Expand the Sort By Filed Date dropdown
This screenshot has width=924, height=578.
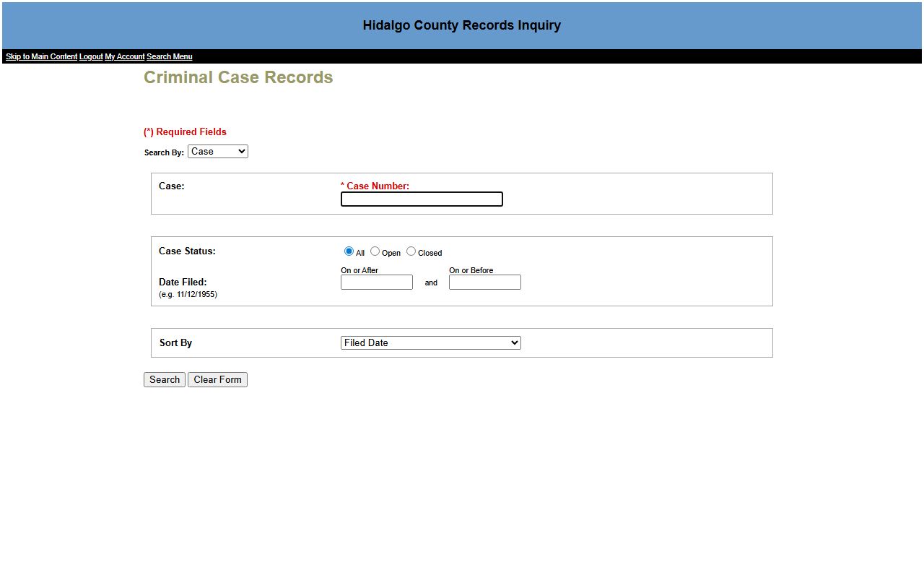point(431,343)
